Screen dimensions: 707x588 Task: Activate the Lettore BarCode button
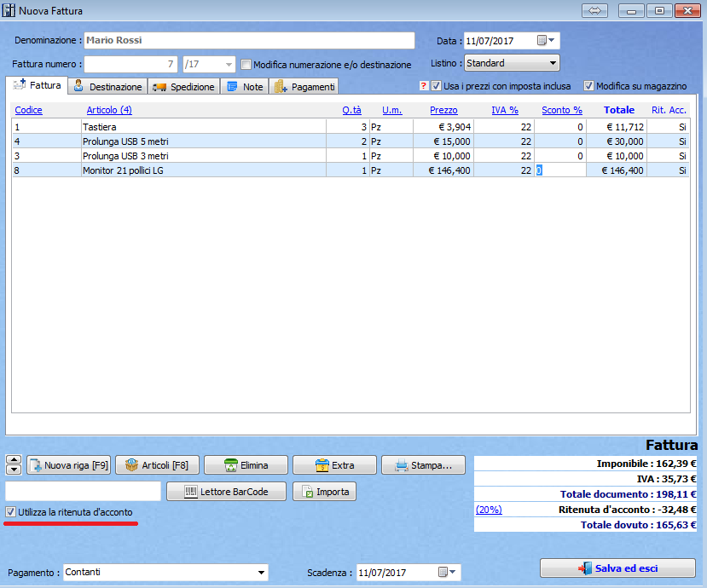226,492
